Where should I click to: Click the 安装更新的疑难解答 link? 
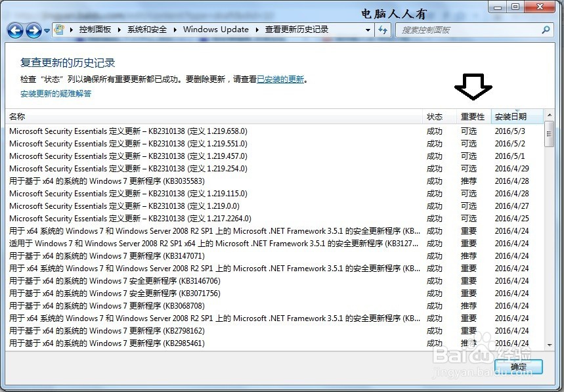55,94
